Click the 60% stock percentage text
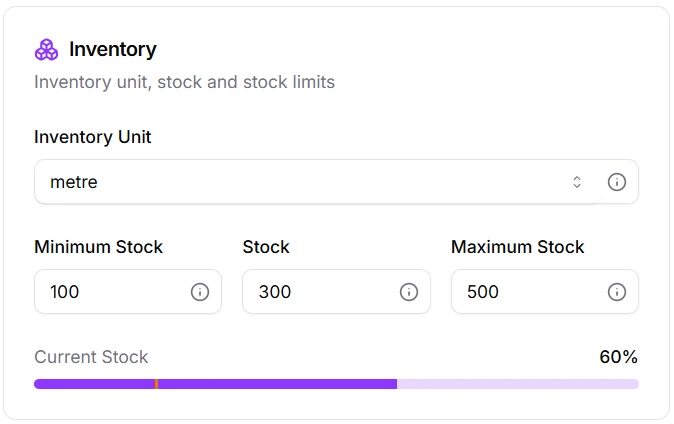674x424 pixels. 618,357
